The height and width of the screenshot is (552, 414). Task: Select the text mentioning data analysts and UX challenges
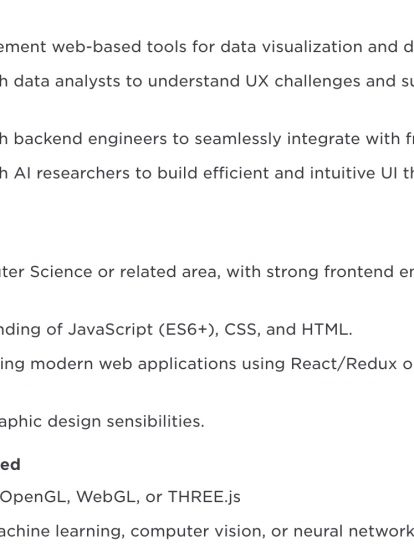pyautogui.click(x=207, y=81)
